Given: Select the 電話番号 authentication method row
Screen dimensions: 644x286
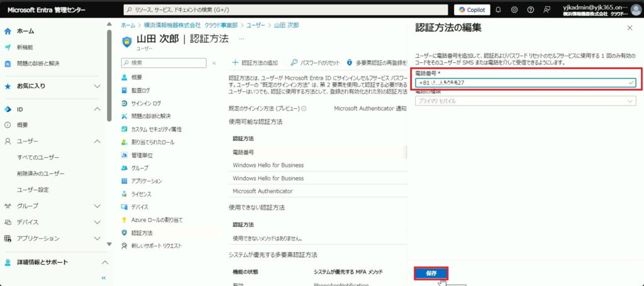Looking at the screenshot, I should click(318, 152).
